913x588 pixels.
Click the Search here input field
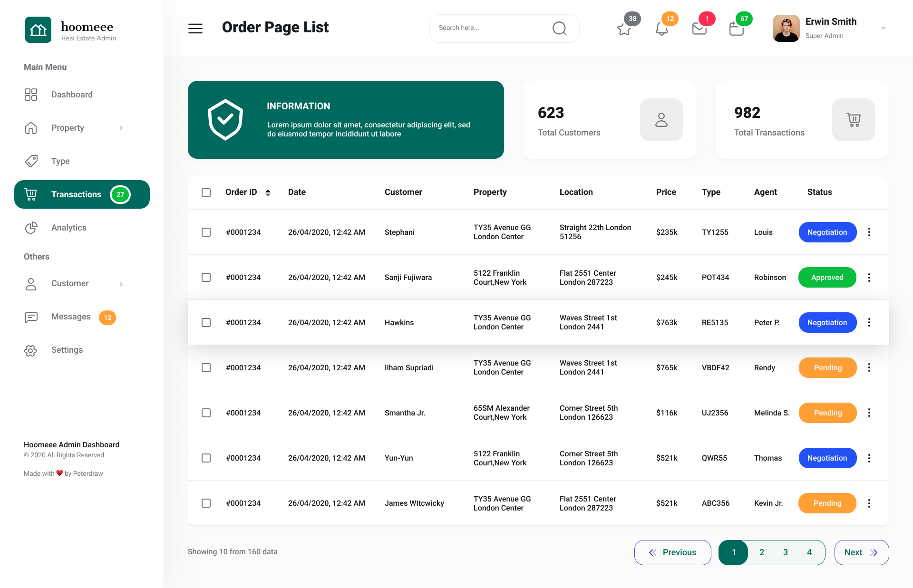[490, 28]
